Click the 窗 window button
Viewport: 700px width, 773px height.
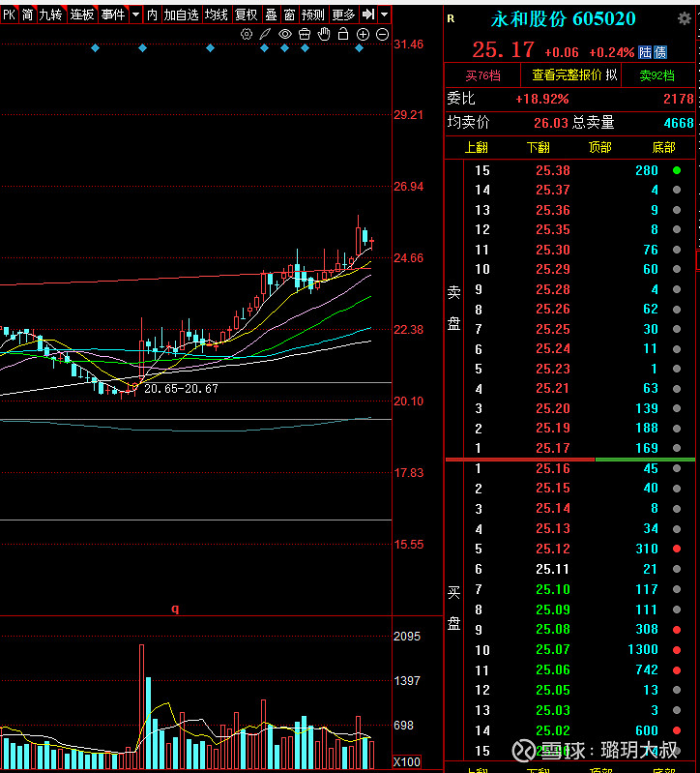pos(289,15)
